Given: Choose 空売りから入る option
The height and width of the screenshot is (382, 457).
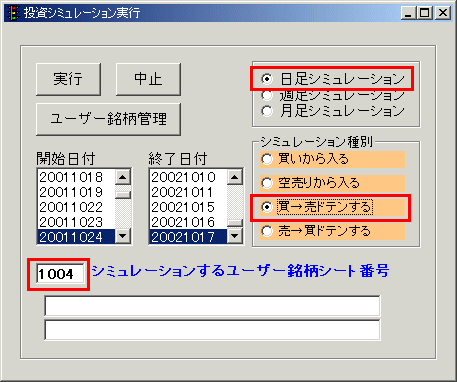Looking at the screenshot, I should [x=332, y=183].
